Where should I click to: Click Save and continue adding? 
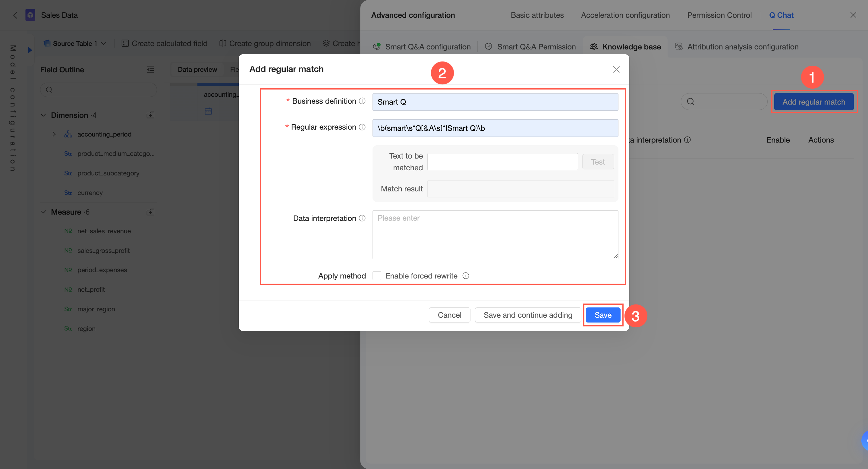(528, 315)
